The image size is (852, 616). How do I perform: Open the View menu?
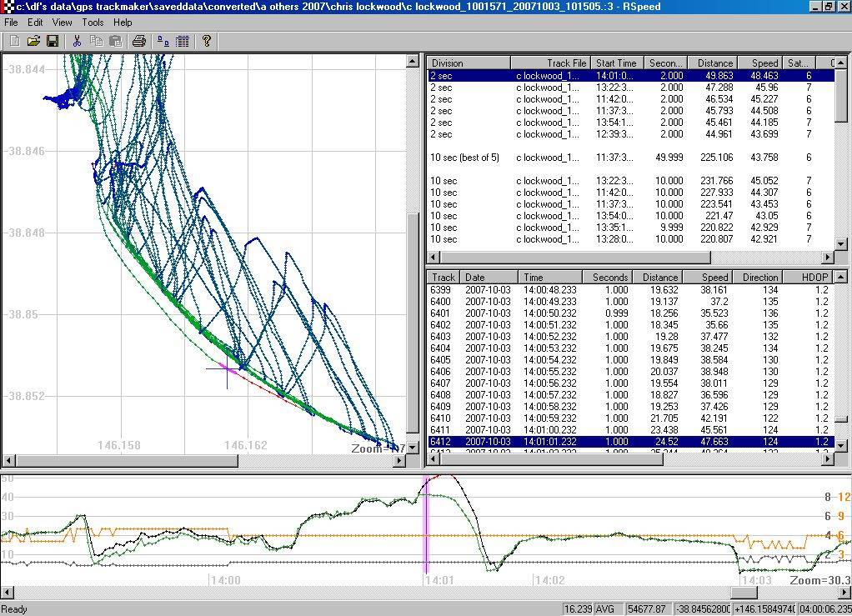pos(62,23)
